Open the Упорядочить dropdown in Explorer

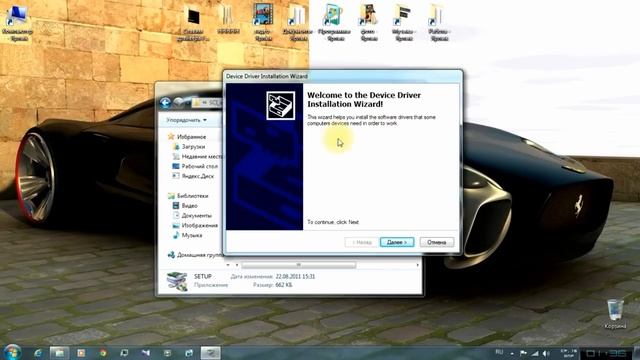coord(186,120)
